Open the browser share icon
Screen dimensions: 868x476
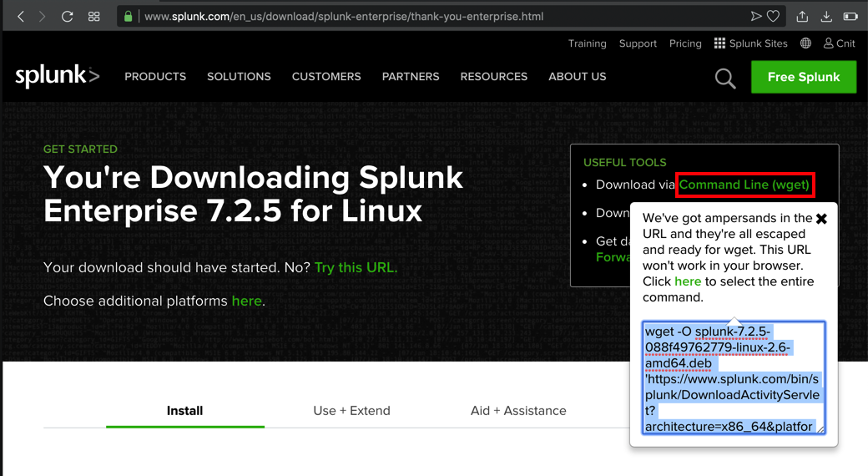tap(802, 17)
